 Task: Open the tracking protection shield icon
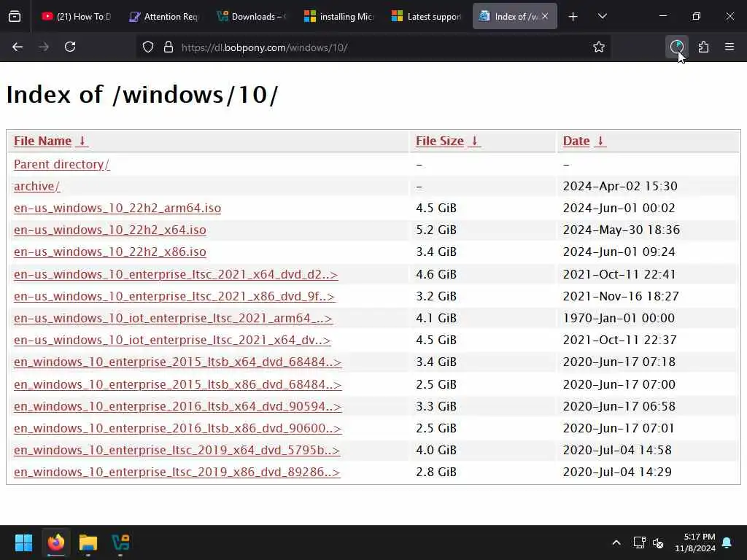[148, 47]
